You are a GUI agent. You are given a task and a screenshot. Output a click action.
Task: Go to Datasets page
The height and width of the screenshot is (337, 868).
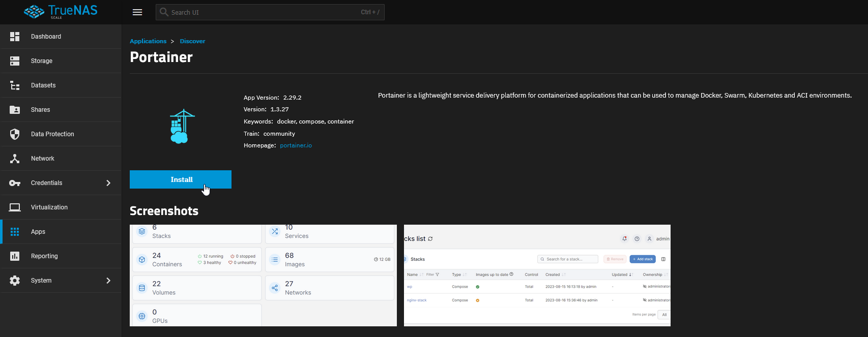tap(61, 85)
